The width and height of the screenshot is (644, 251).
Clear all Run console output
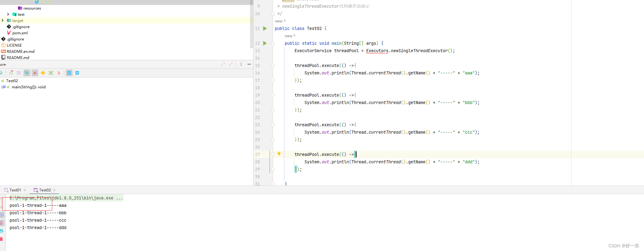pyautogui.click(x=2, y=239)
